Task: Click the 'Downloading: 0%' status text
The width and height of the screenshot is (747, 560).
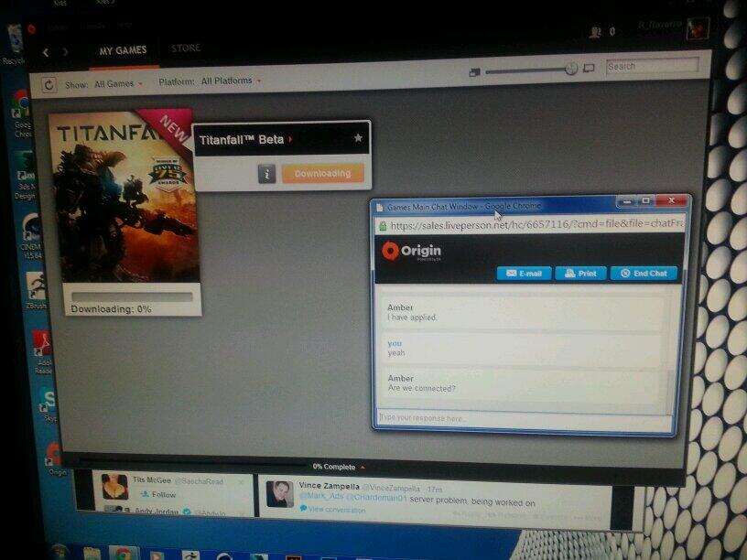Action: pos(111,309)
